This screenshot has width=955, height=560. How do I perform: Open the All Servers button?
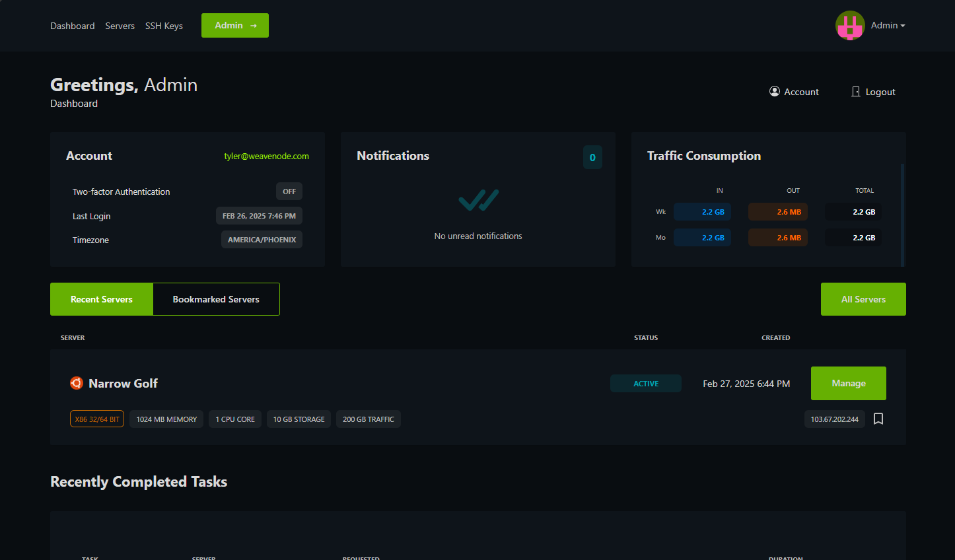pos(863,299)
